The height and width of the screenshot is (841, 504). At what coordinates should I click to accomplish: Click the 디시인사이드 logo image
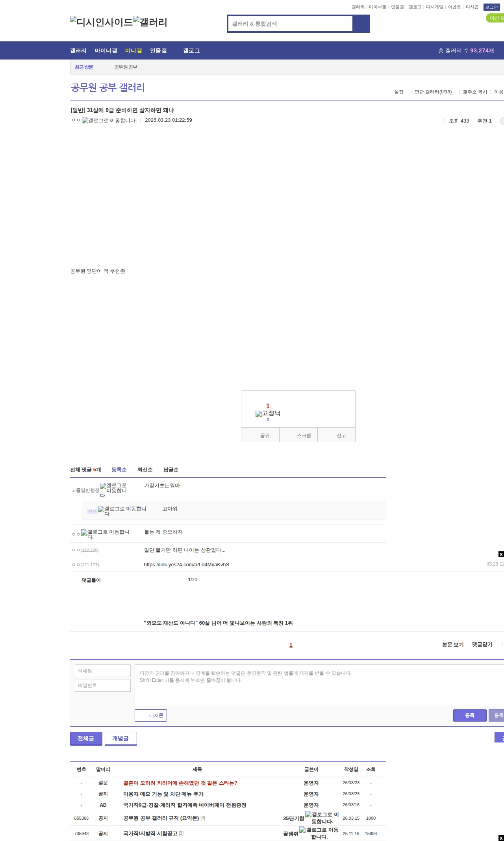101,22
